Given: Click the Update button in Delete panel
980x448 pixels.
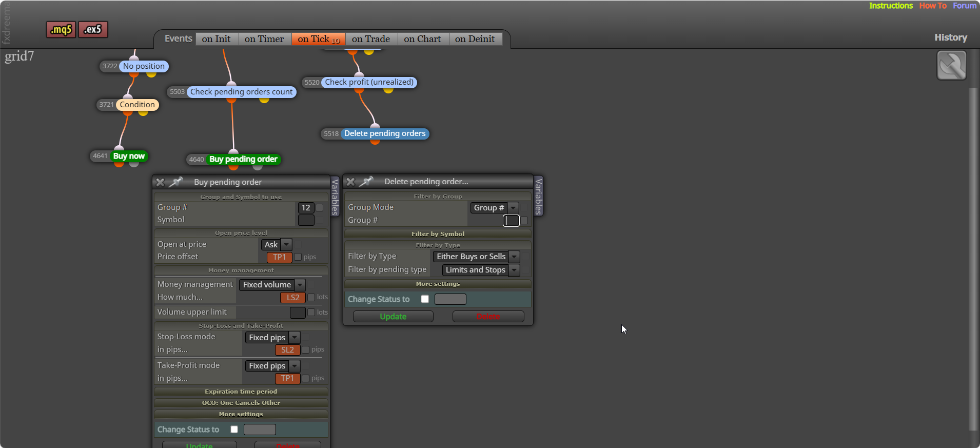Looking at the screenshot, I should [x=393, y=317].
